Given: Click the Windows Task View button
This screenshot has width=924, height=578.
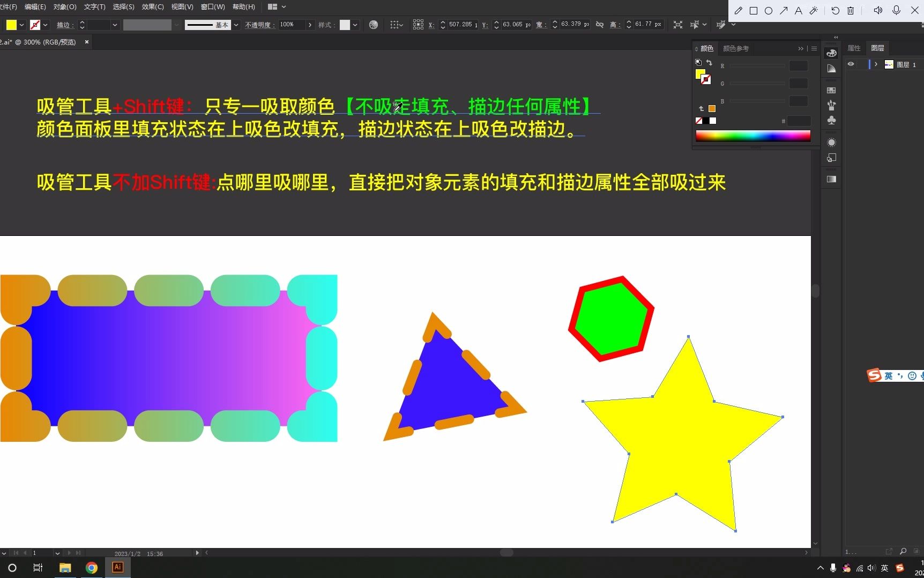Looking at the screenshot, I should (x=38, y=567).
